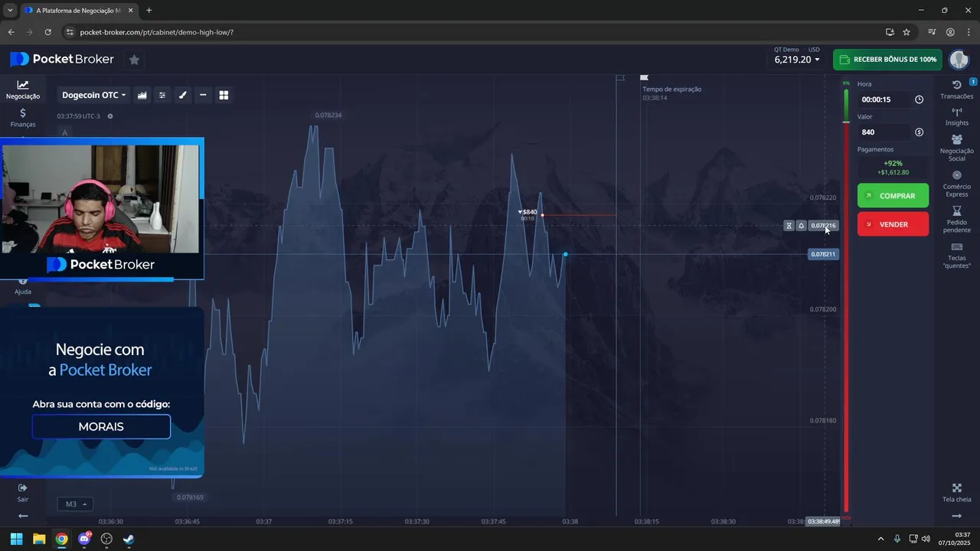Open Comércio Express panel
The height and width of the screenshot is (551, 980).
click(x=957, y=184)
